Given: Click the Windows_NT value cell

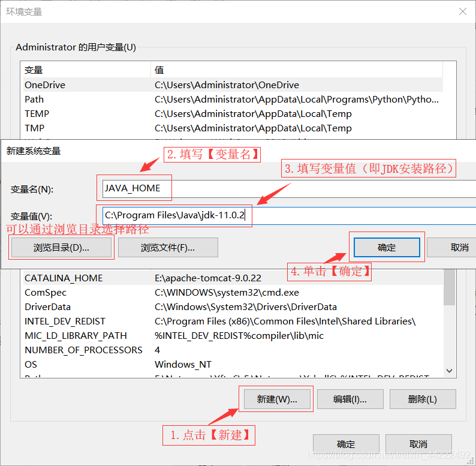Looking at the screenshot, I should click(183, 364).
